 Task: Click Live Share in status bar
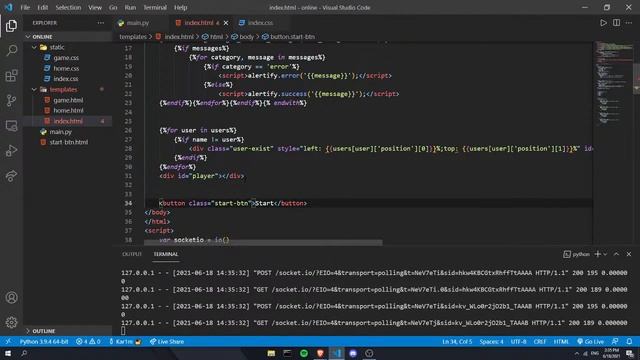click(167, 342)
